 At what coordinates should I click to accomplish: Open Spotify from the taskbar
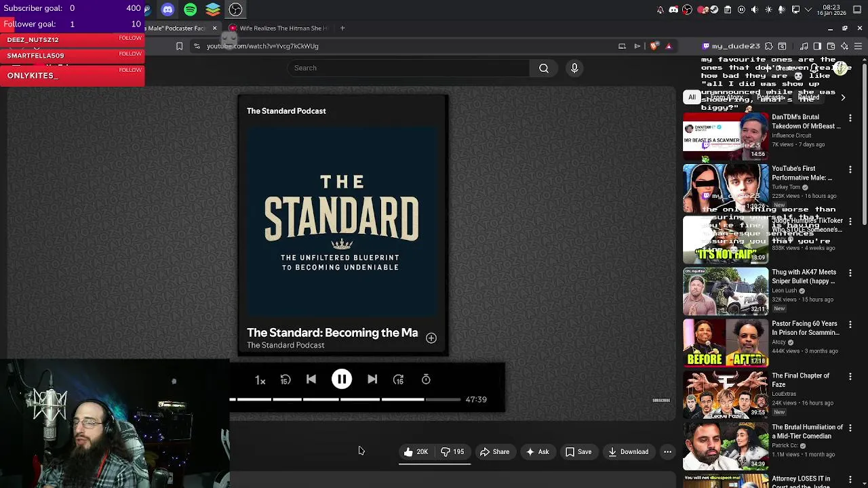coord(190,9)
